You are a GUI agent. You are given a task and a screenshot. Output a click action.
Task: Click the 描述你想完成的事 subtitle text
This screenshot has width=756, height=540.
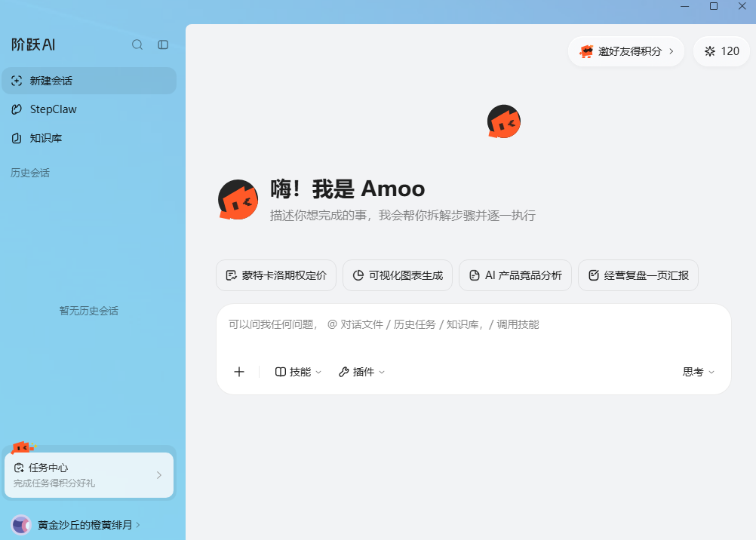pos(403,216)
